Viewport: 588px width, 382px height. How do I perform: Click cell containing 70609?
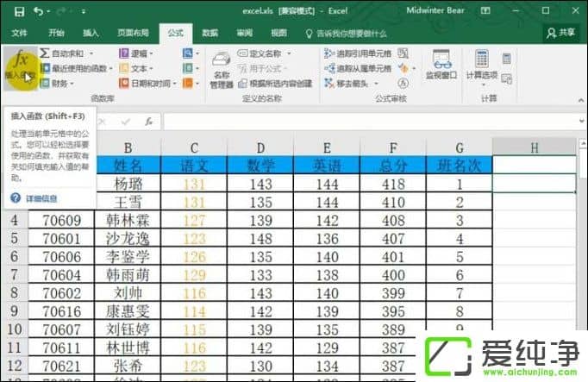(x=61, y=221)
